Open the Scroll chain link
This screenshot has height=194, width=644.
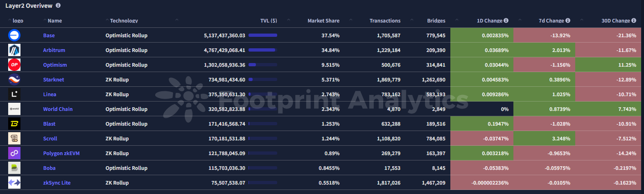[50, 138]
